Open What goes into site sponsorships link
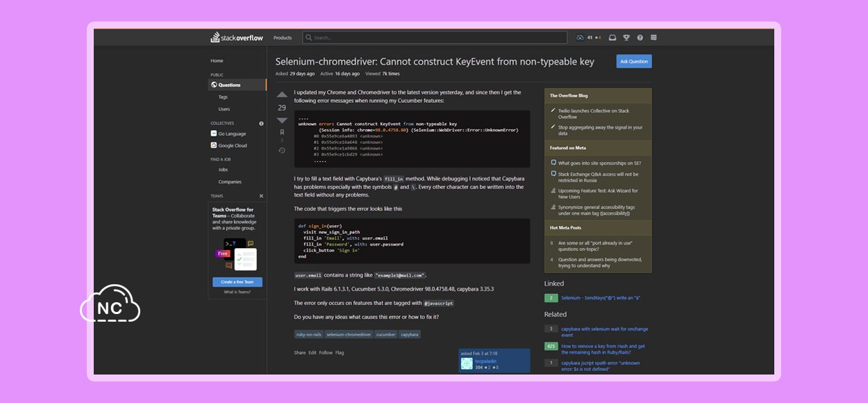868x403 pixels. click(598, 163)
